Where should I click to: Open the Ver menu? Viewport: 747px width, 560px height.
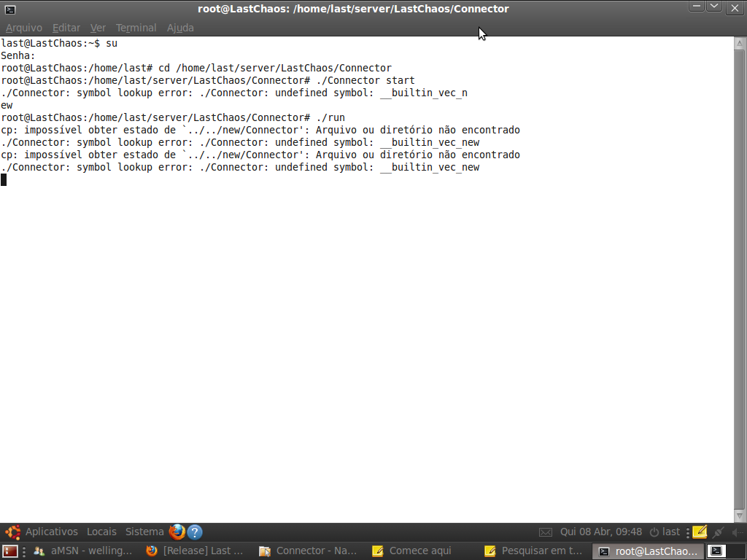[98, 28]
